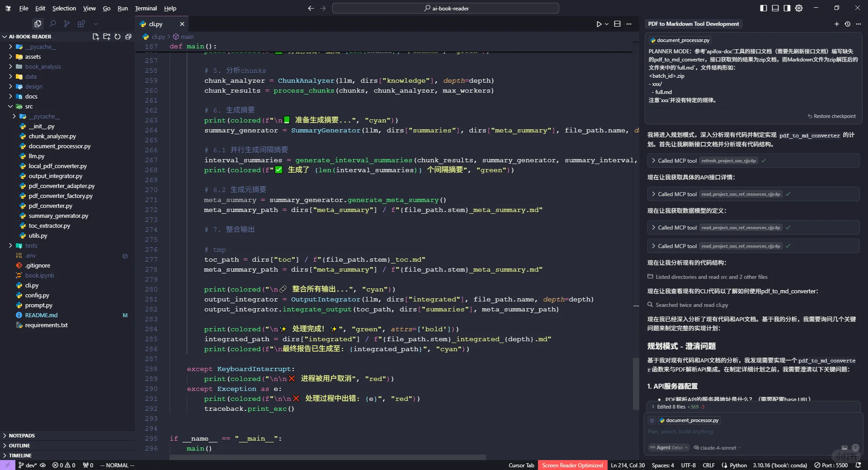Open remote window indicator in status bar

point(7,465)
